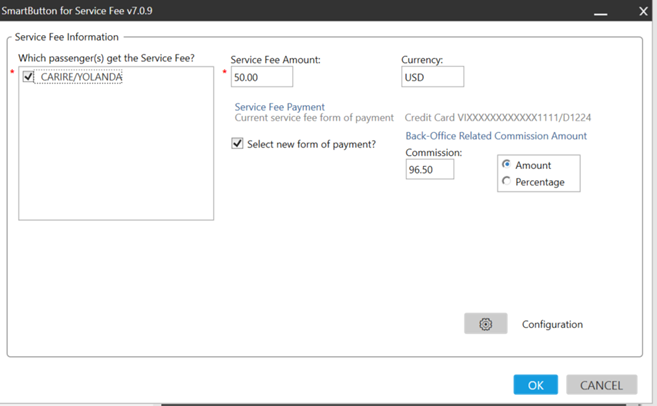Viewport: 657px width, 406px height.
Task: Click the 'Service Fee Information' group label
Action: (x=66, y=37)
